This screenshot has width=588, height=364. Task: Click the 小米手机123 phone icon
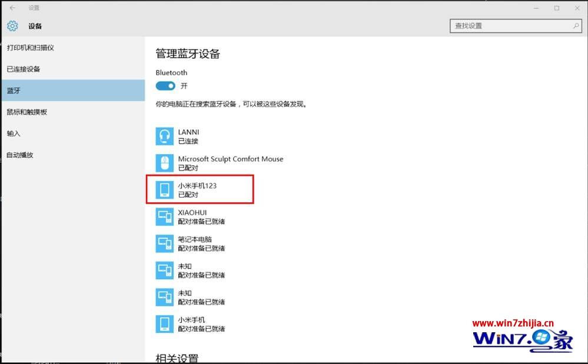[x=165, y=190]
